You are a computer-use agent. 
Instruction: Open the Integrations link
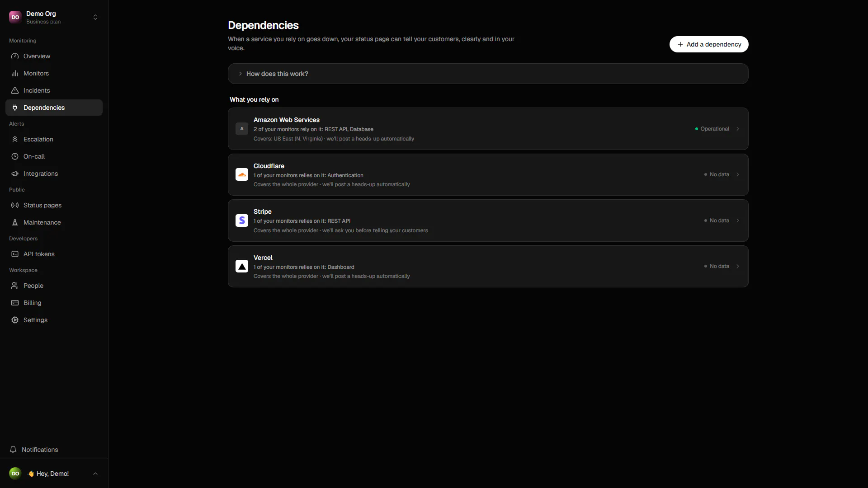point(54,174)
